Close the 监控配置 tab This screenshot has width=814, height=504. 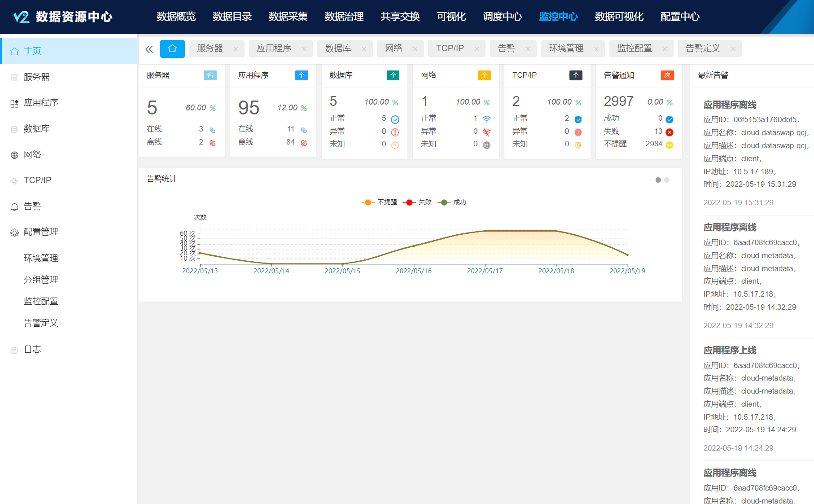tap(665, 49)
